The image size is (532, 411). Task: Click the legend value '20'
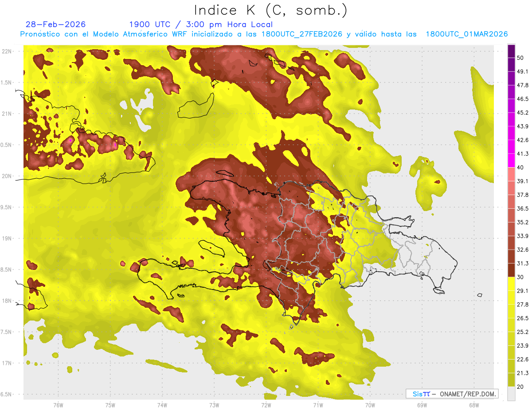coord(520,387)
